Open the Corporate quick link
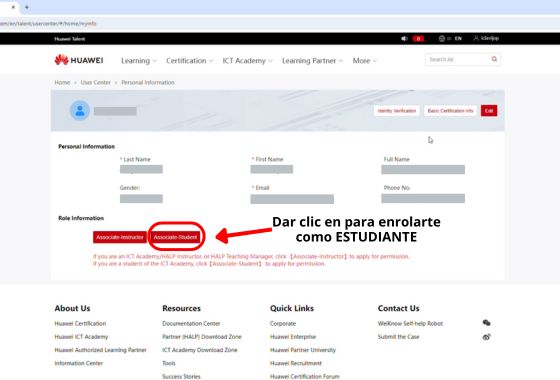This screenshot has height=380, width=560. coord(283,323)
